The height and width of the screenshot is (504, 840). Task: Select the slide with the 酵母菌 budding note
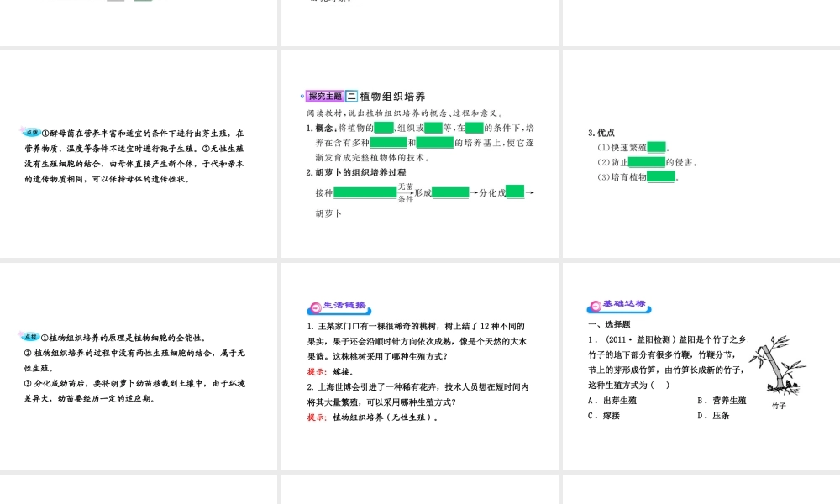point(139,154)
